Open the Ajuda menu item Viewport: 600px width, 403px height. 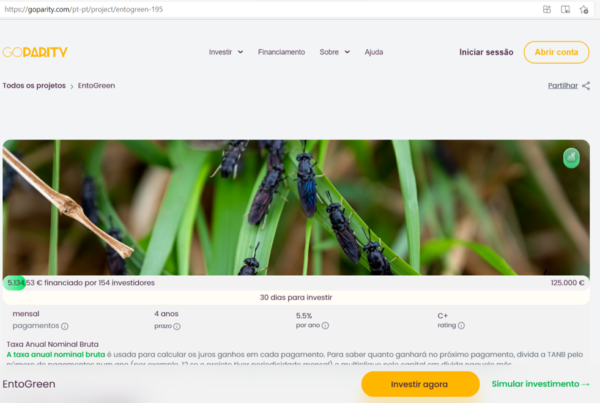pos(374,52)
